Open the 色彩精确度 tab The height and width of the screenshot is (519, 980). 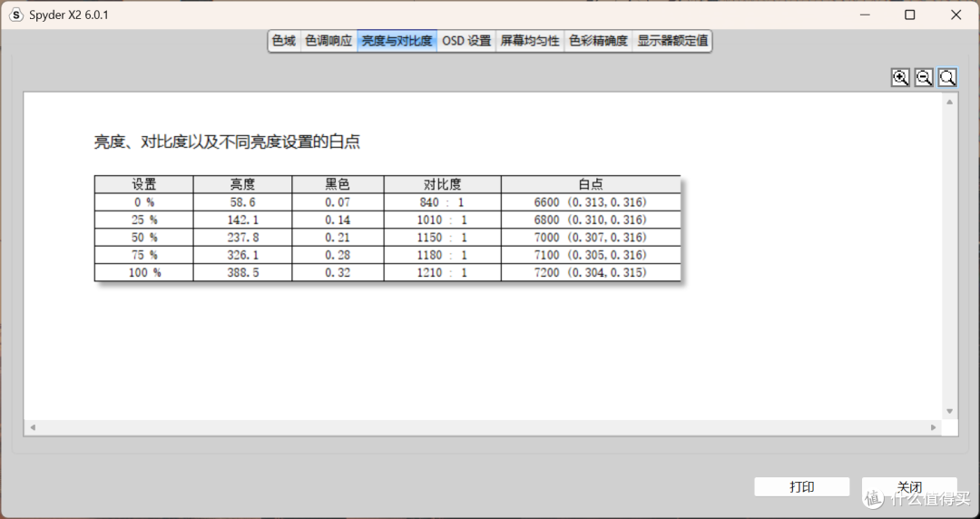(x=598, y=41)
